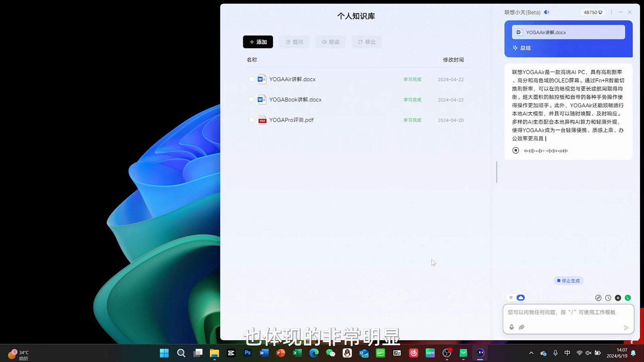Click the PDF icon of YOGAPro评测.pdf

(x=262, y=120)
